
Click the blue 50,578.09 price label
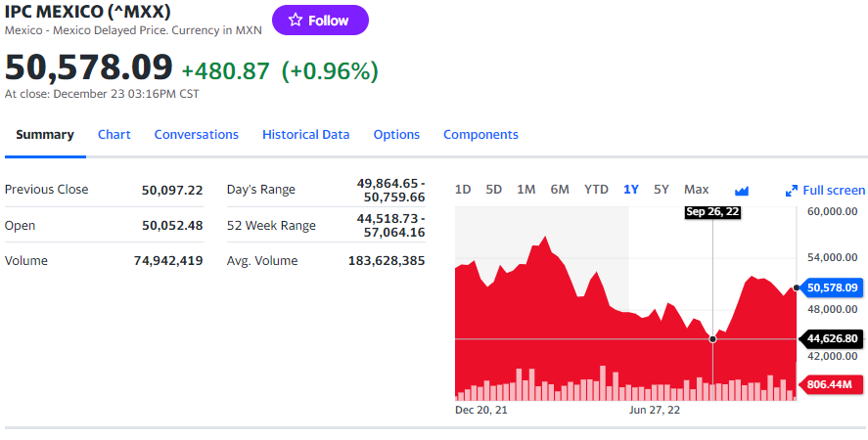point(832,287)
